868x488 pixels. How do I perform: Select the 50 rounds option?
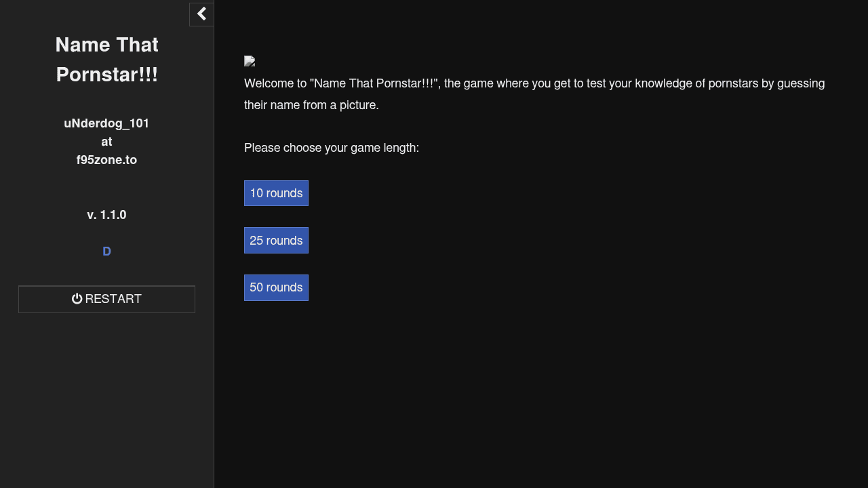276,287
